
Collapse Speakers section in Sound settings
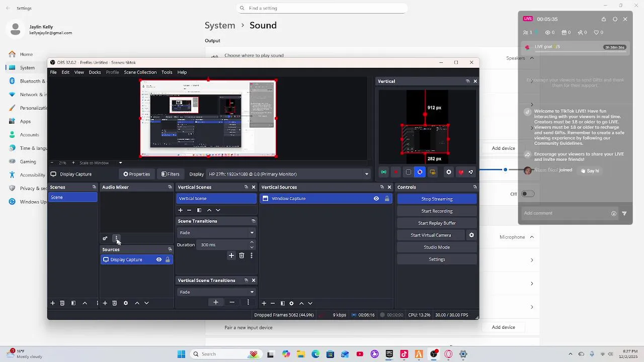coord(532,58)
